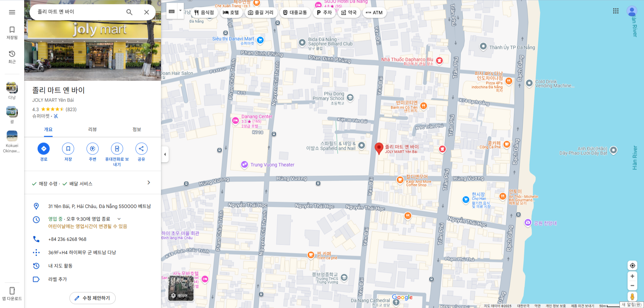This screenshot has height=308, width=644.
Task: Open the 최근 recent history
Action: pyautogui.click(x=12, y=57)
